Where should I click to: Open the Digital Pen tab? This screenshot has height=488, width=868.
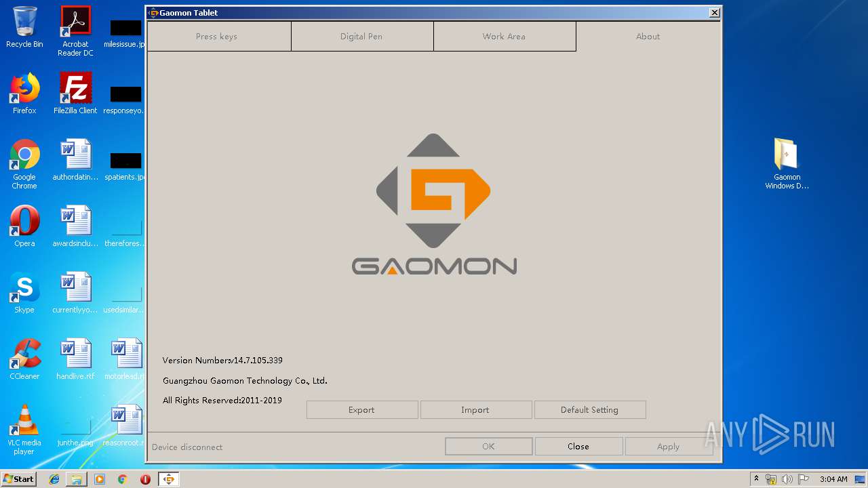point(362,37)
